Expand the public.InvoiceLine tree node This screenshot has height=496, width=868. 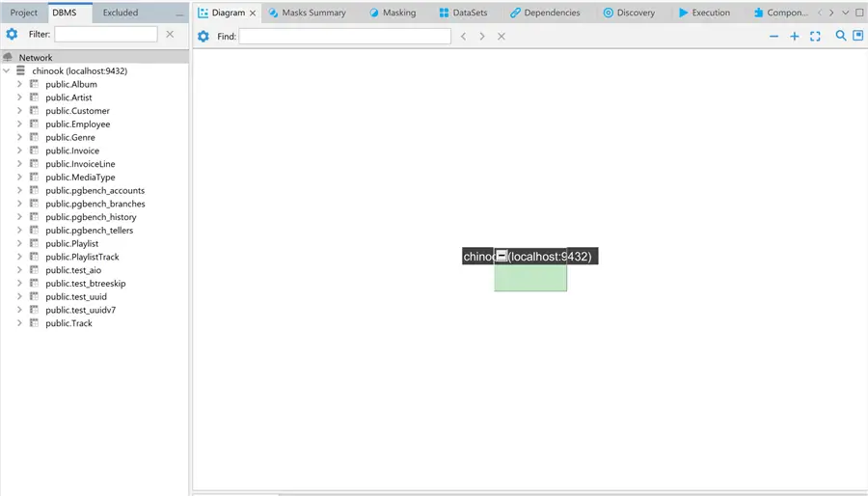(19, 164)
